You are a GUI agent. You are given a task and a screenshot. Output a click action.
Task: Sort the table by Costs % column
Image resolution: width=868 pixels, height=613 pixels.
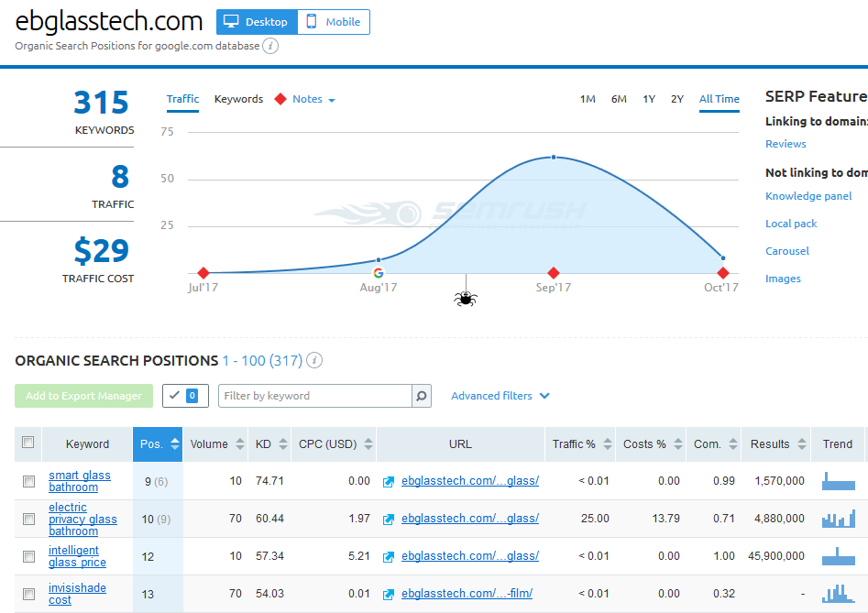click(651, 444)
